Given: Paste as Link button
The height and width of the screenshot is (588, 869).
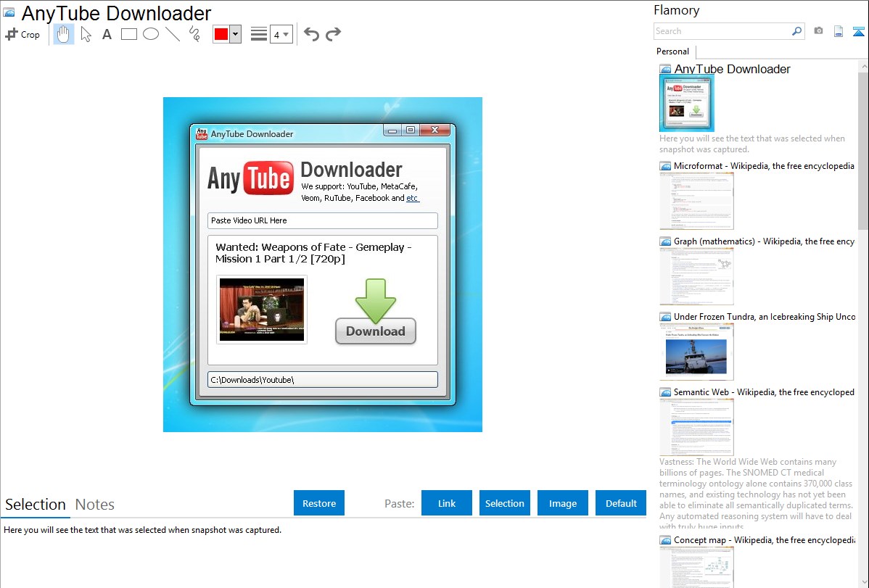Looking at the screenshot, I should (x=447, y=503).
